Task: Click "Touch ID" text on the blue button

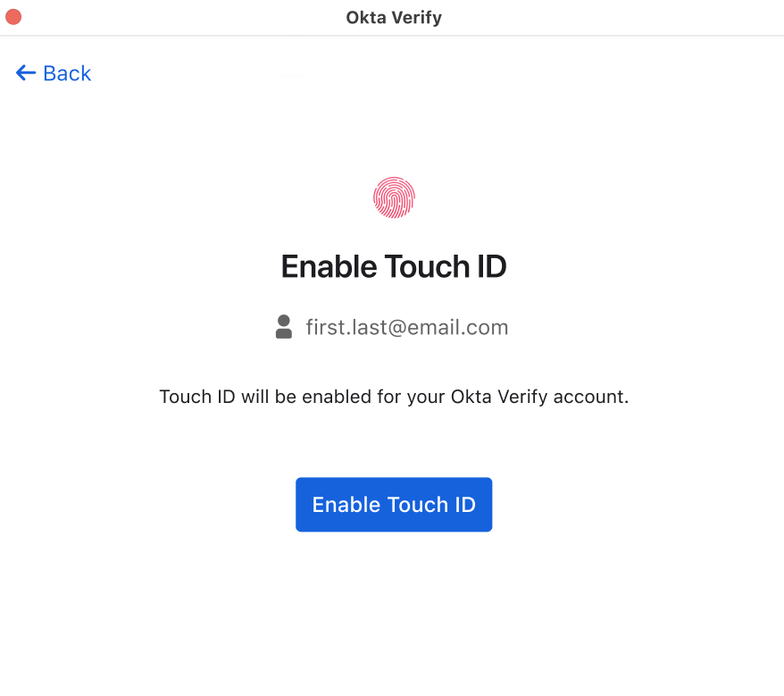Action: [x=430, y=505]
